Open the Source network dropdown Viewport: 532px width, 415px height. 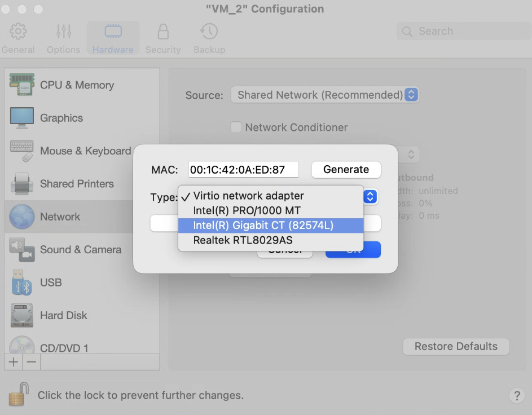(x=325, y=95)
